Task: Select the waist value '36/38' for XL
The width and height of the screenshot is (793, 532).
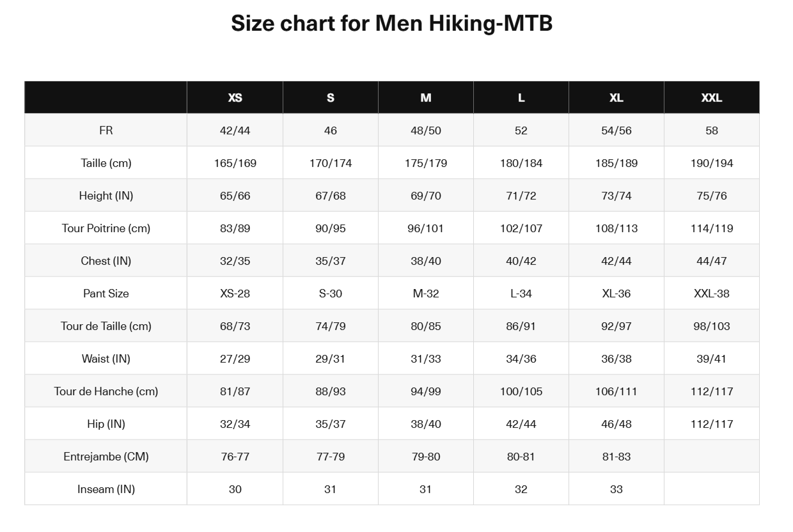Action: pos(616,359)
